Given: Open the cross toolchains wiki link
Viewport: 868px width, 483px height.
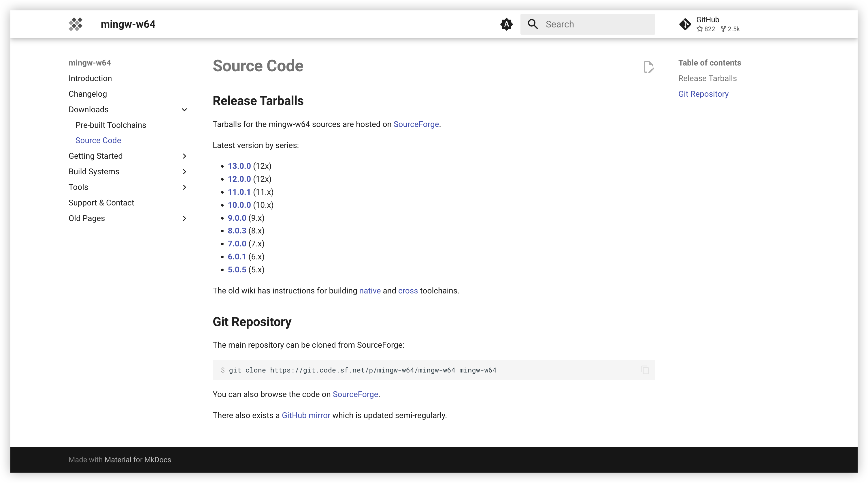Looking at the screenshot, I should [x=408, y=291].
